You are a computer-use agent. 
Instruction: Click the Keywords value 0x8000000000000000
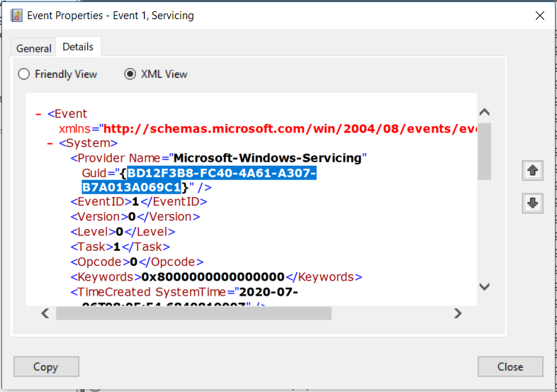click(x=213, y=277)
